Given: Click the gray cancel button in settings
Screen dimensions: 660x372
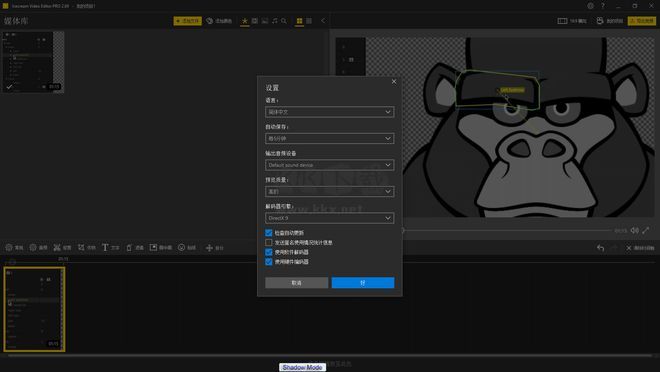Looking at the screenshot, I should pyautogui.click(x=296, y=283).
